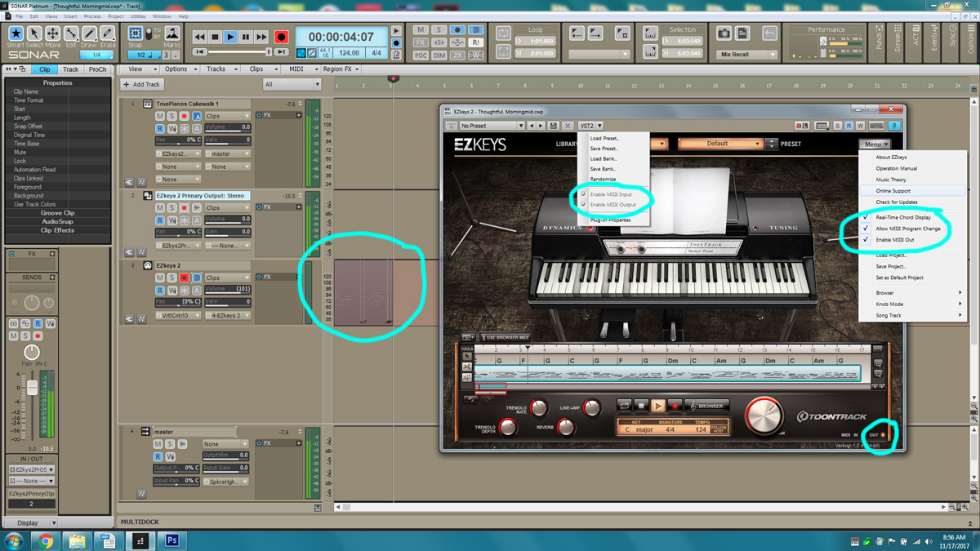Click the Add Track button
980x551 pixels.
pyautogui.click(x=142, y=84)
